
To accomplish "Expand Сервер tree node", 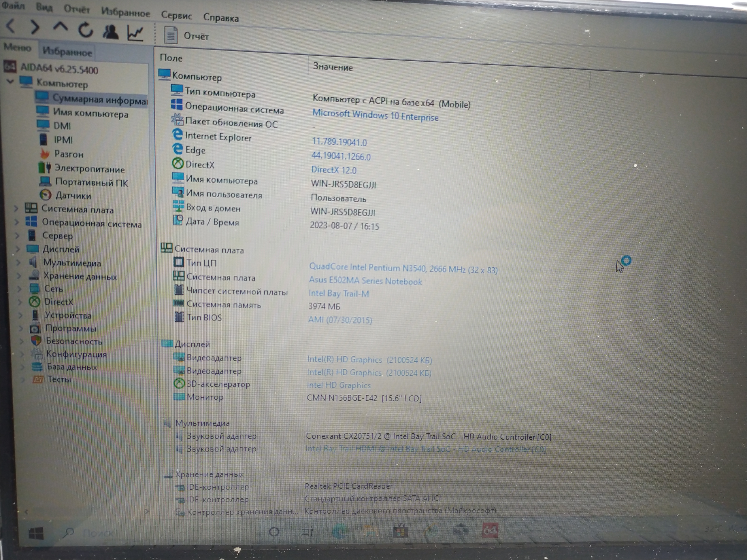I will (17, 236).
